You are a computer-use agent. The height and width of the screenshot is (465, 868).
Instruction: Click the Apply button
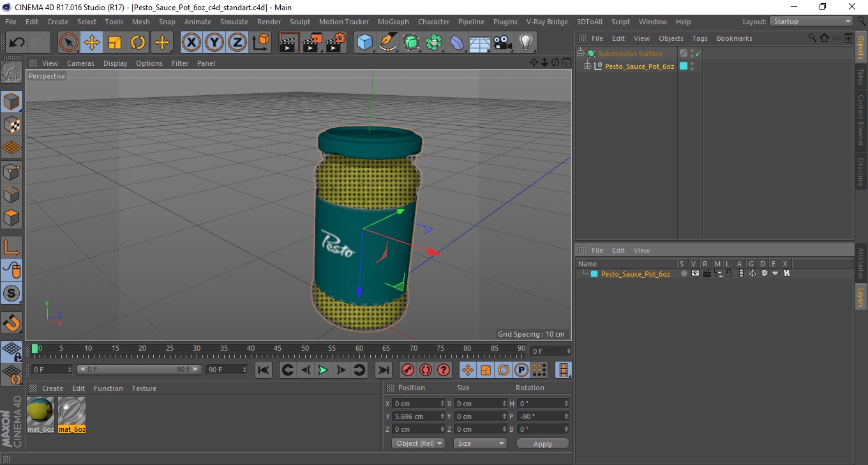click(542, 443)
